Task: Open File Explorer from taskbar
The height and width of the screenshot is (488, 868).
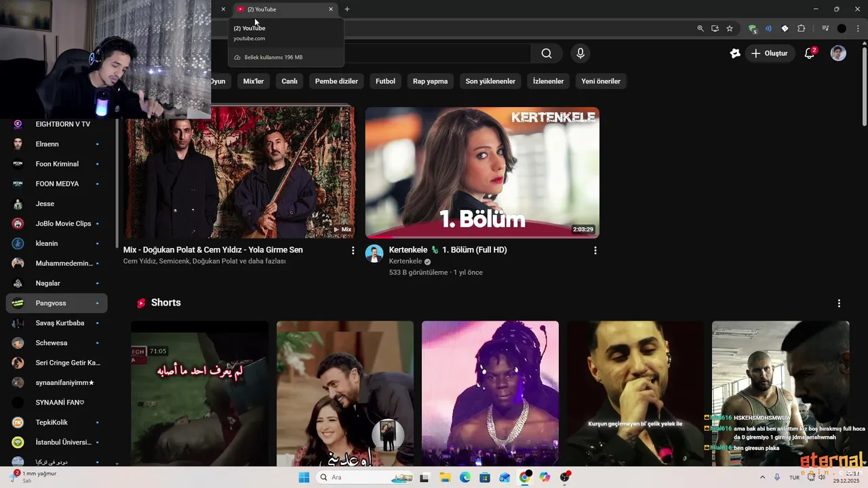Action: (445, 477)
